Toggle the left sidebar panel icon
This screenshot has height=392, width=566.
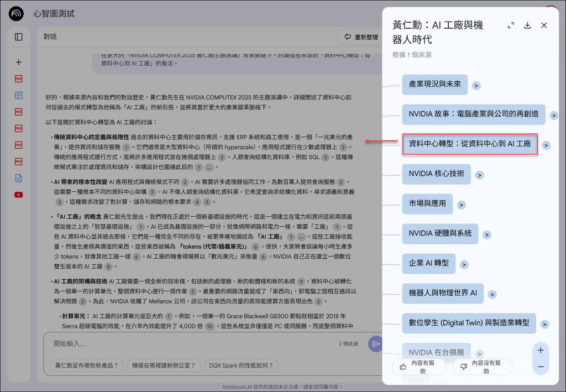tap(19, 37)
